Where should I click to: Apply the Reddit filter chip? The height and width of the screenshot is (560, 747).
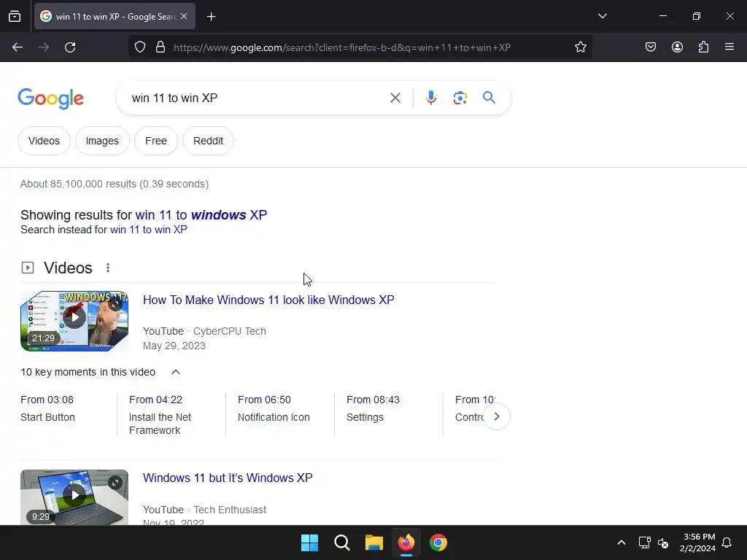click(208, 141)
